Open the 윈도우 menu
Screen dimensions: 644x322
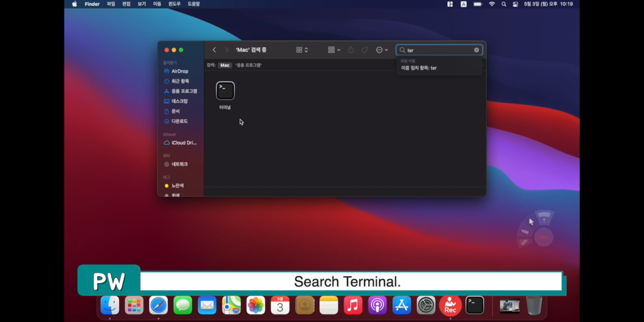tap(175, 4)
